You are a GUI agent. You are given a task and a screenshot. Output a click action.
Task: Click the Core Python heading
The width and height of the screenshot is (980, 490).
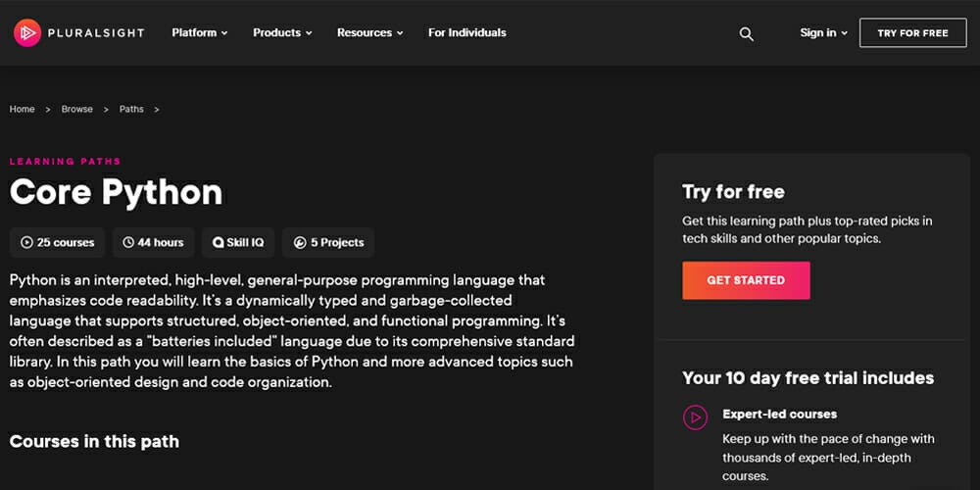point(116,192)
